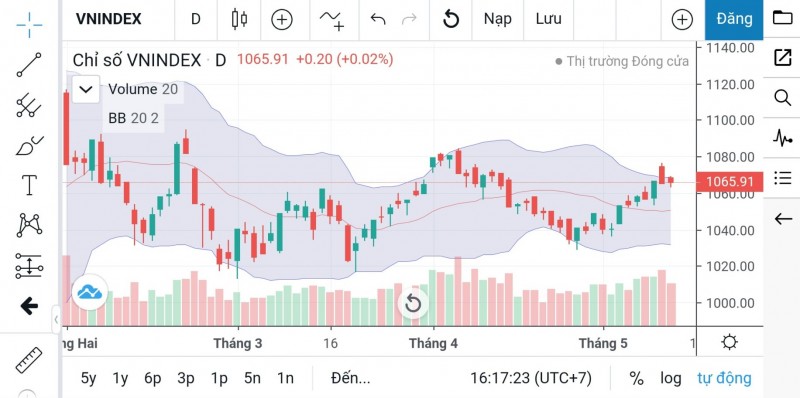Select the pitchfork drawing tool
The image size is (800, 398).
29,105
